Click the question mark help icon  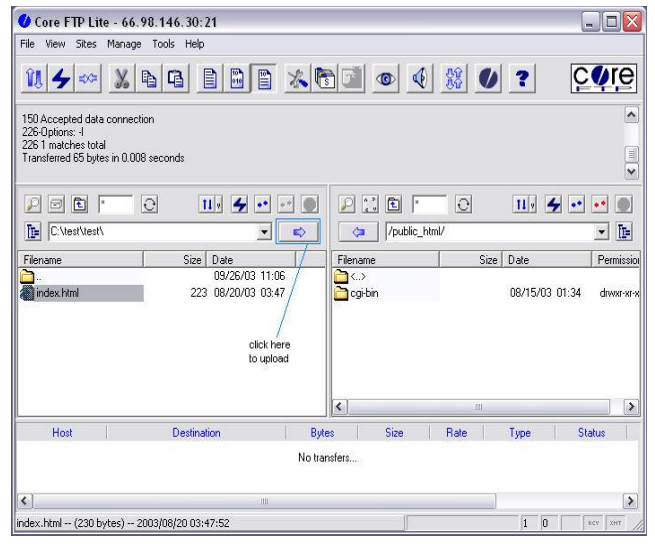(x=522, y=78)
